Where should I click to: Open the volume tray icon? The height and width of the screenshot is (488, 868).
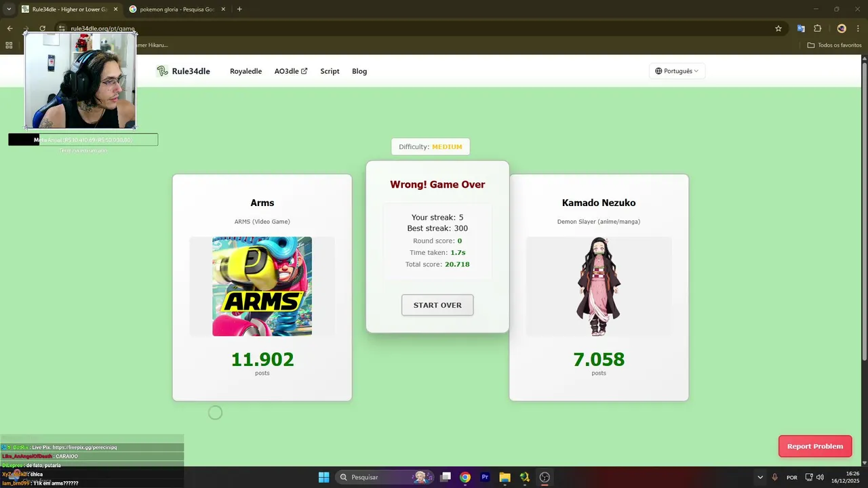point(821,477)
